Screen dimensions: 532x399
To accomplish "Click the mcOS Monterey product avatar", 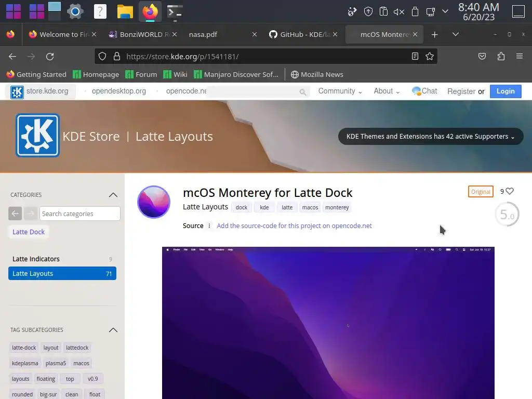I will tap(154, 202).
